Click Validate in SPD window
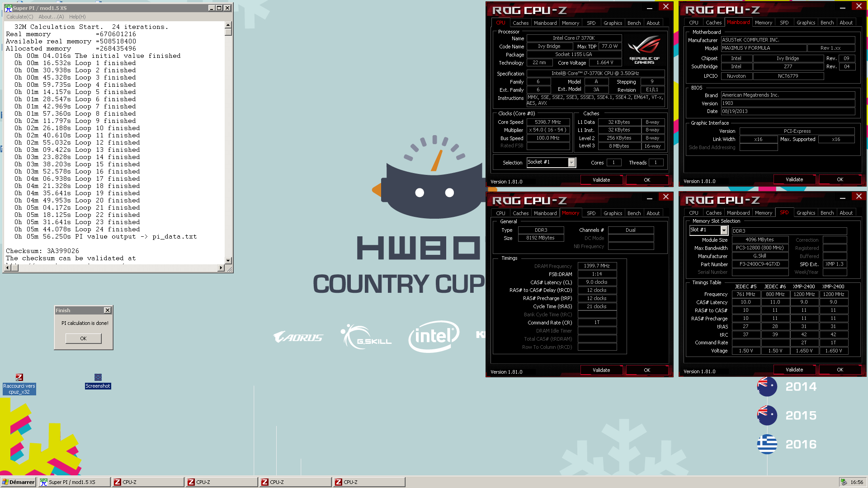 tap(794, 370)
